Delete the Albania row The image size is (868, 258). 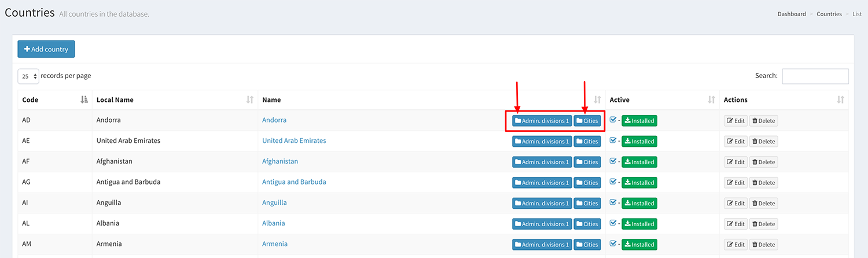click(763, 224)
